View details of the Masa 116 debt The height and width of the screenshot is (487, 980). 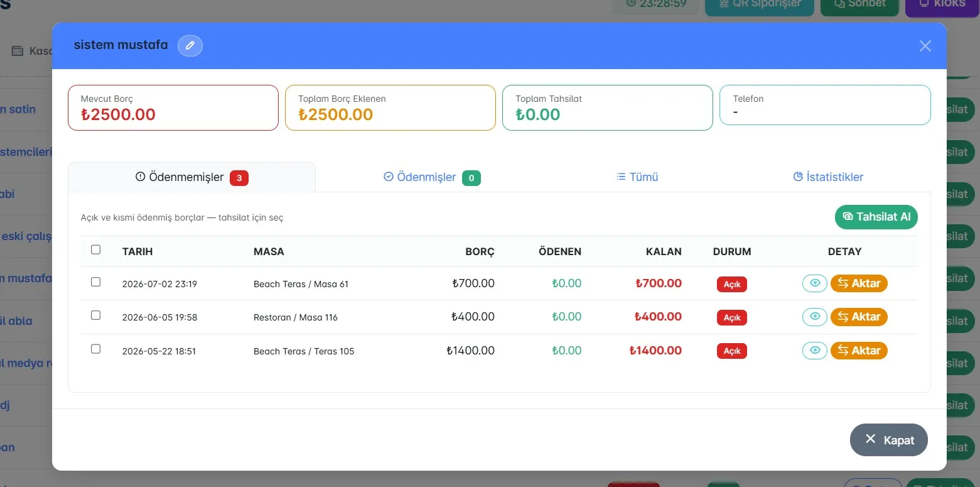(815, 317)
